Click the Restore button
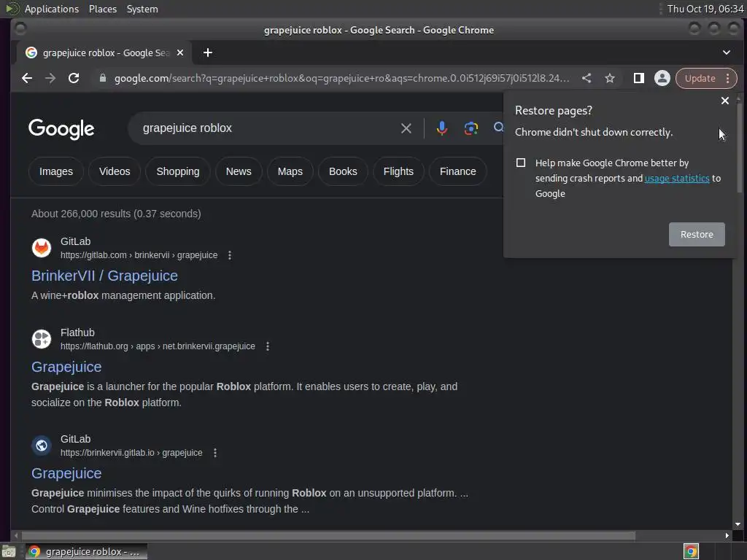The image size is (747, 560). (x=697, y=234)
